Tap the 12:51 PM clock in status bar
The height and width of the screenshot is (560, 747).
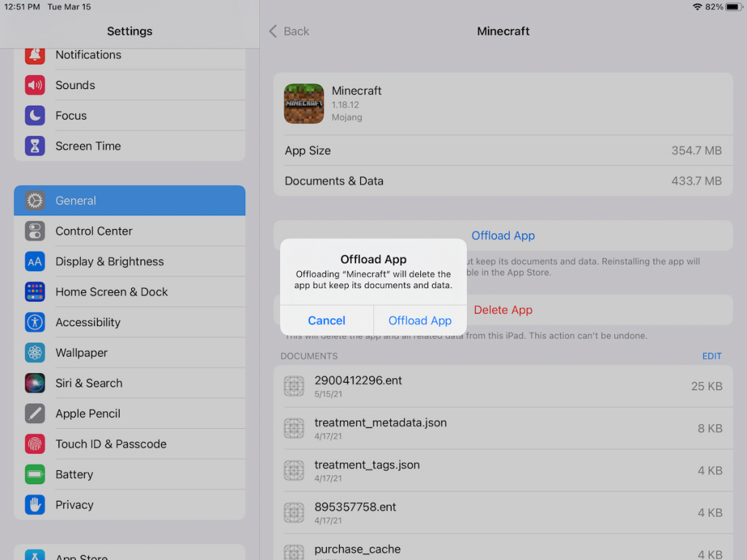[22, 7]
